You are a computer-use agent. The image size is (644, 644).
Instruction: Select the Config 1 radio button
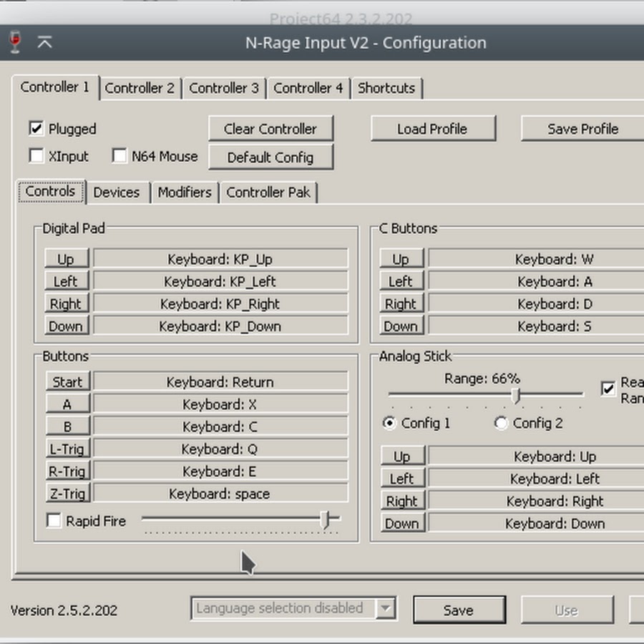(x=389, y=423)
